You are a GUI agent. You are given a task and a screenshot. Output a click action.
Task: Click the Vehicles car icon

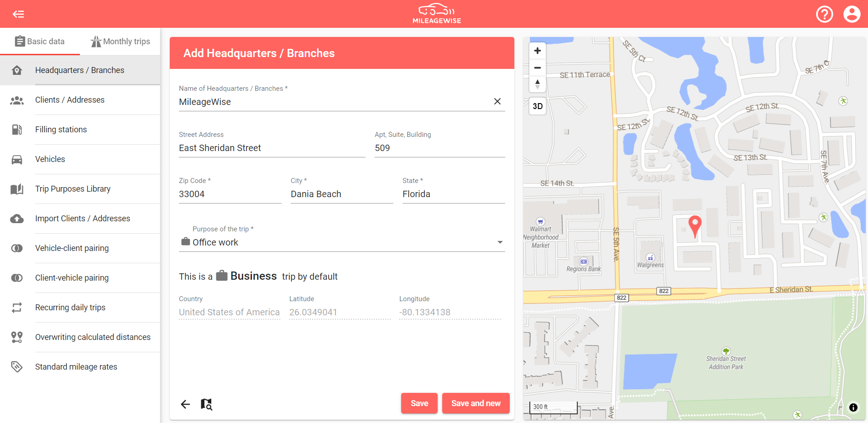tap(17, 159)
